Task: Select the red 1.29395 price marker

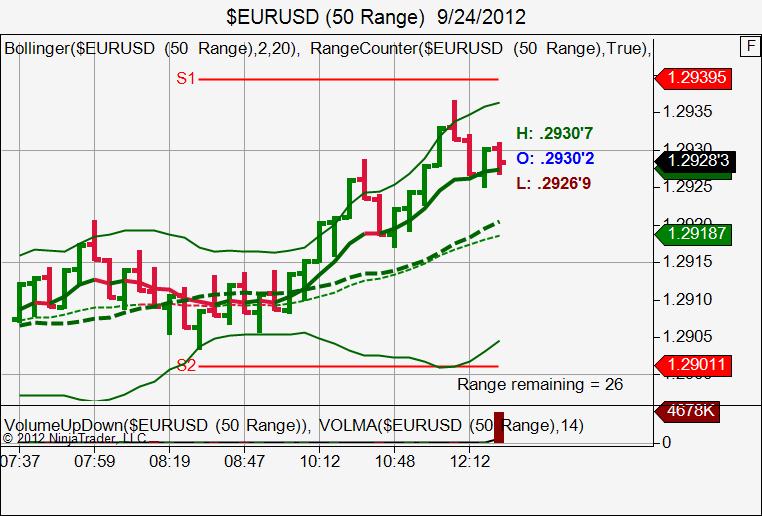Action: 693,77
